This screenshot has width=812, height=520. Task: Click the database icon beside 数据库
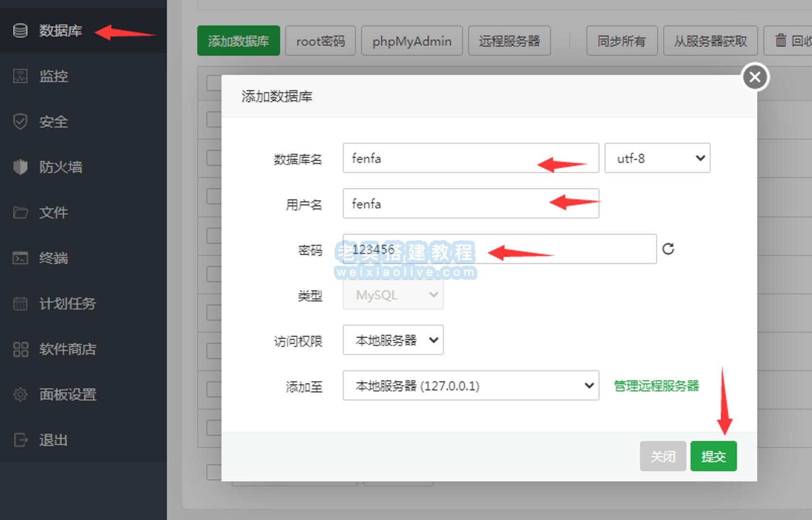pos(20,31)
